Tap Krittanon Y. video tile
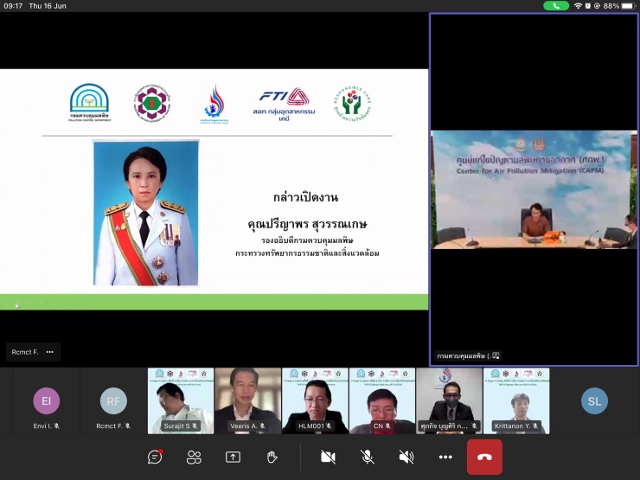 click(x=516, y=400)
